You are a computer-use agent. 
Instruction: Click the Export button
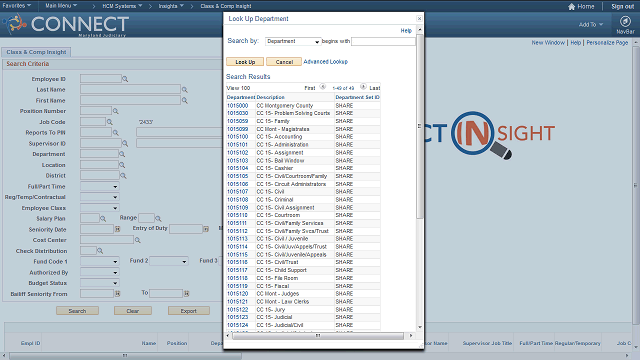click(x=189, y=311)
